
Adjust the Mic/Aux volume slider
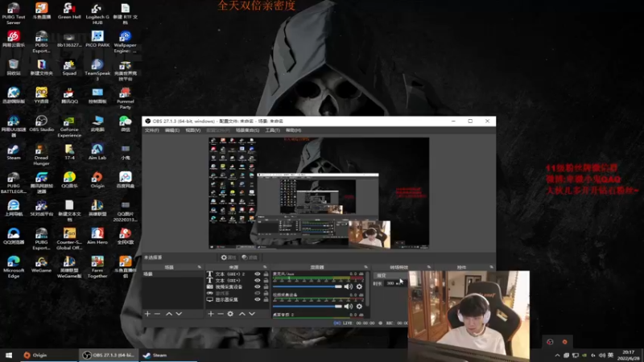click(x=308, y=286)
